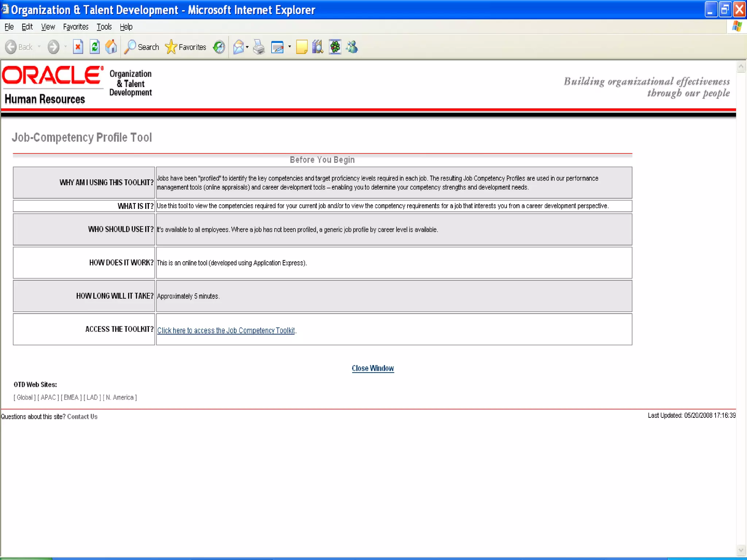
Task: Expand the Mail dropdown arrow
Action: [247, 47]
